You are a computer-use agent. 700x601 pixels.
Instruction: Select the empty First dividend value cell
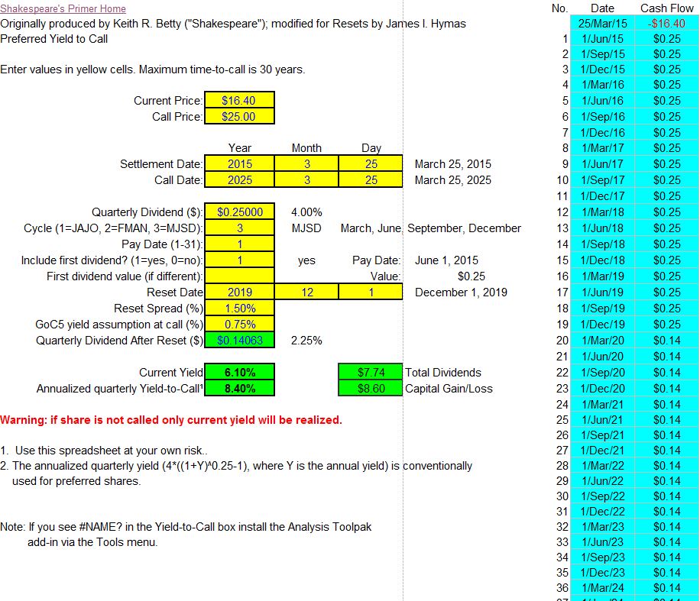(239, 276)
